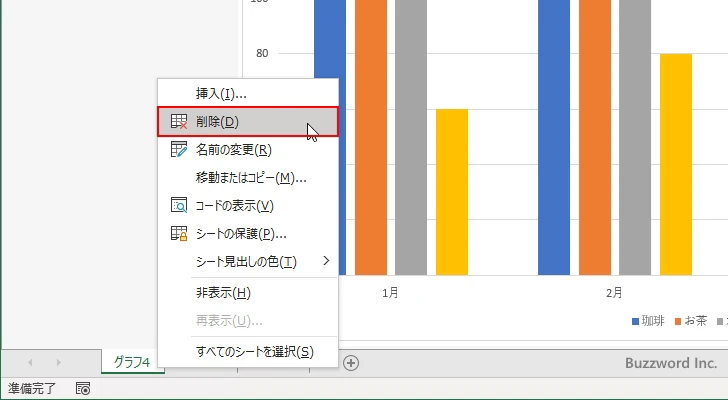Viewport: 728px width, 400px height.
Task: Click the 80 value axis label
Action: (262, 53)
